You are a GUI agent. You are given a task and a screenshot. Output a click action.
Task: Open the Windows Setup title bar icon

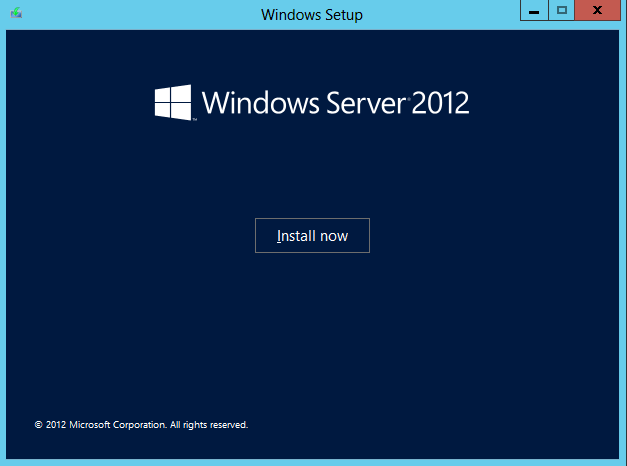[16, 13]
